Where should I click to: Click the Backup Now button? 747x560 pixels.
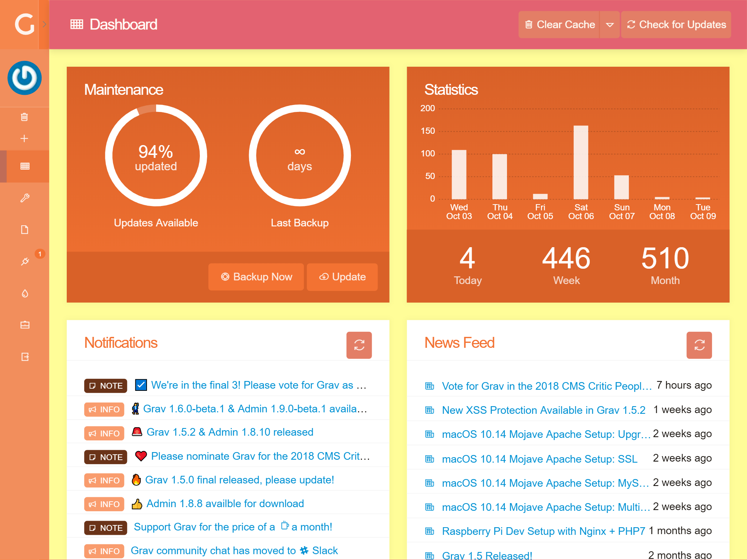pos(256,277)
